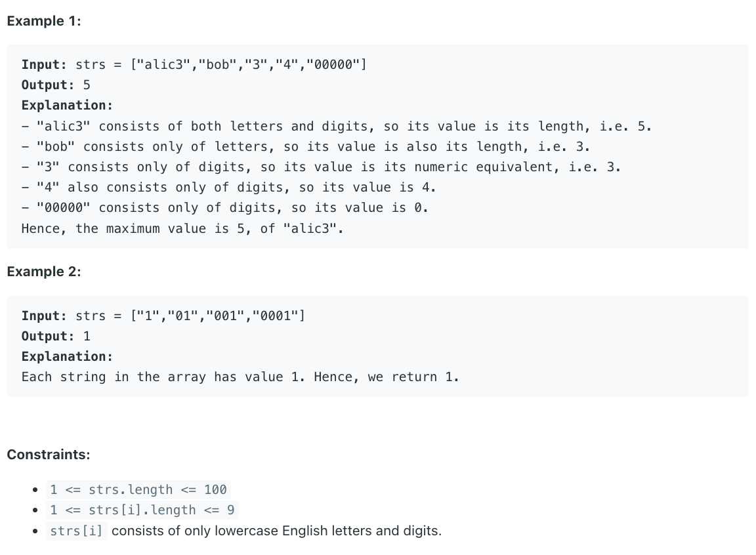Click the line about "3" numeric equivalent

tap(321, 167)
